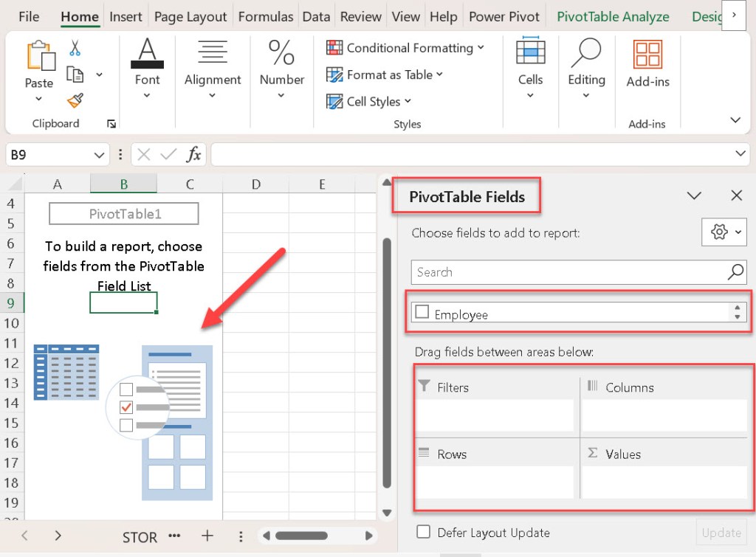Click the Update button
The width and height of the screenshot is (756, 557).
point(721,533)
